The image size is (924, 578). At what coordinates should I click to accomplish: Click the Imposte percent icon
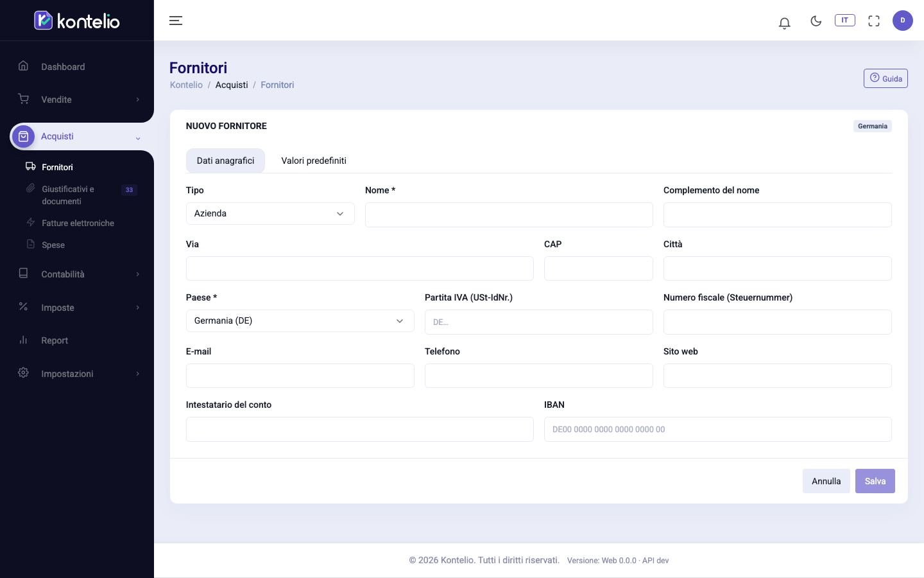23,306
